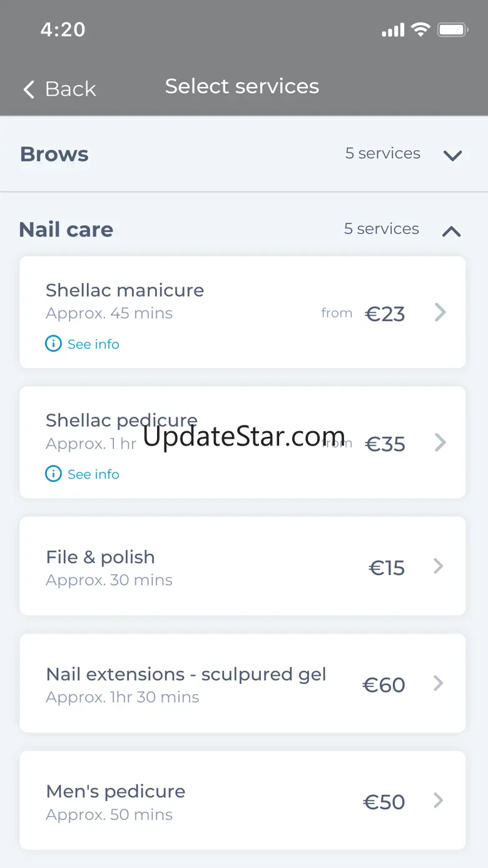The width and height of the screenshot is (488, 868).
Task: Tap the chevron arrow on Shellac pedicure
Action: tap(440, 442)
